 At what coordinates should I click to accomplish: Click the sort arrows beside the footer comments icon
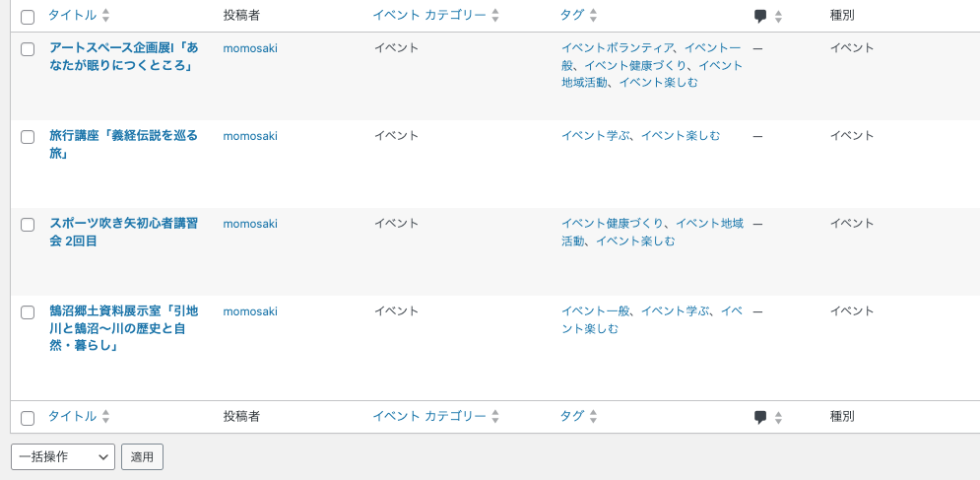(778, 417)
